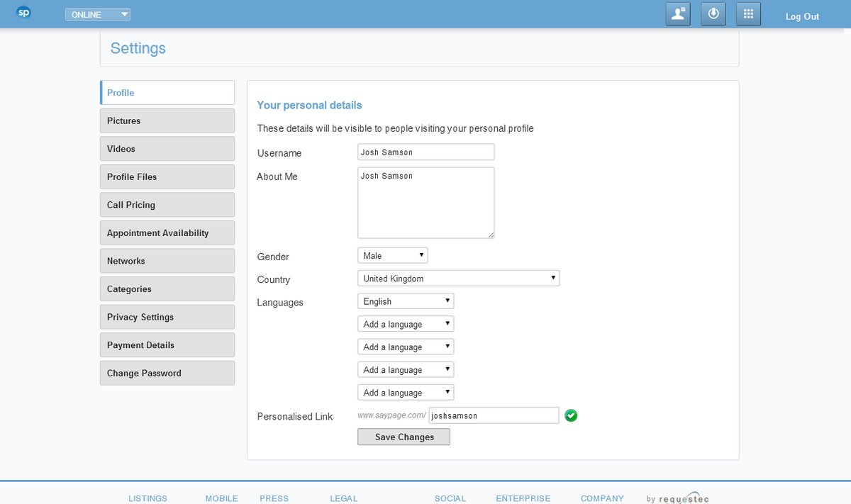This screenshot has width=851, height=504.
Task: Open the second Add a language dropdown
Action: click(x=406, y=347)
